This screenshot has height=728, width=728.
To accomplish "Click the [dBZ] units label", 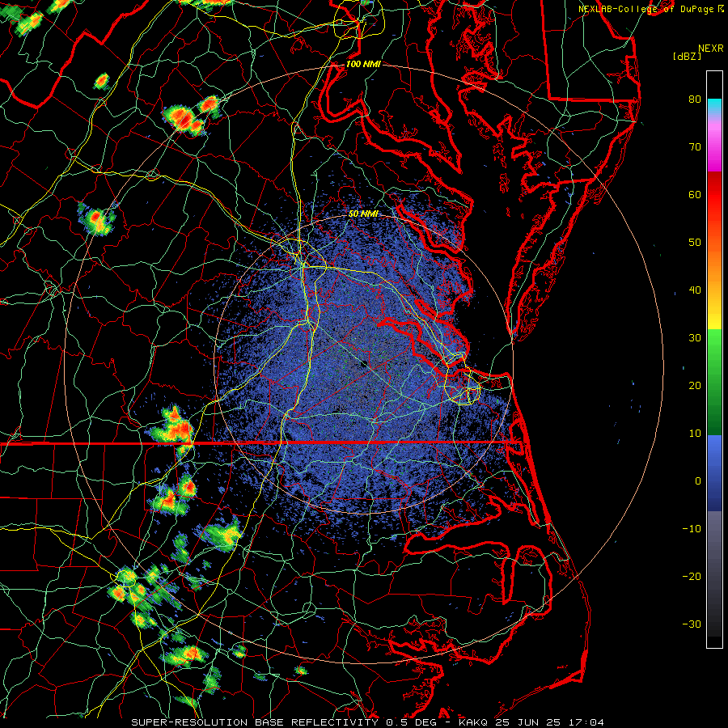I will (x=687, y=57).
